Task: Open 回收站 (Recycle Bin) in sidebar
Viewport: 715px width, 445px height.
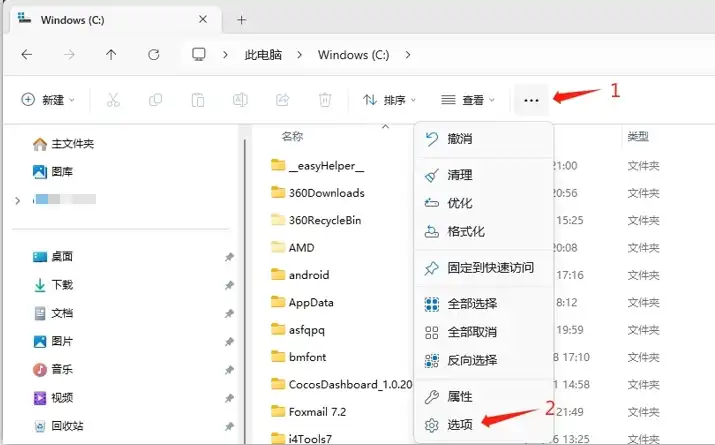Action: coord(58,426)
